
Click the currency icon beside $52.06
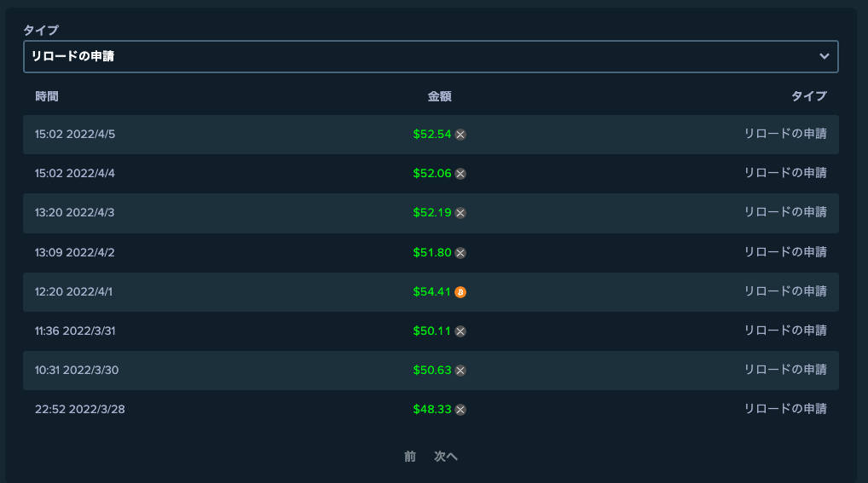[460, 174]
